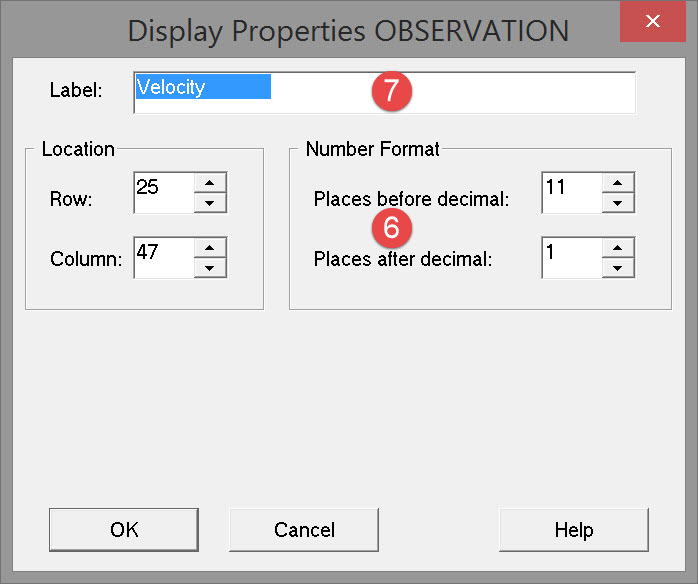
Task: Increase Places after decimal with up arrow
Action: pyautogui.click(x=618, y=247)
